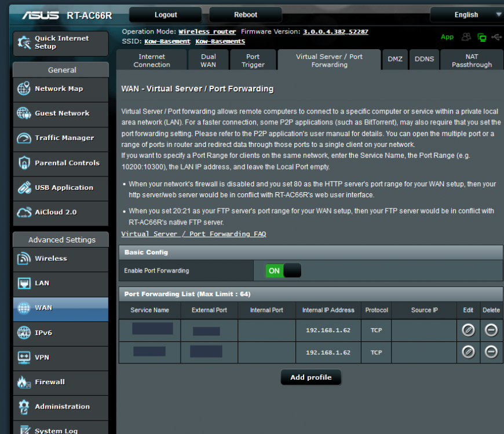Open the Traffic Manager menu item label
504x434 pixels.
pos(64,138)
